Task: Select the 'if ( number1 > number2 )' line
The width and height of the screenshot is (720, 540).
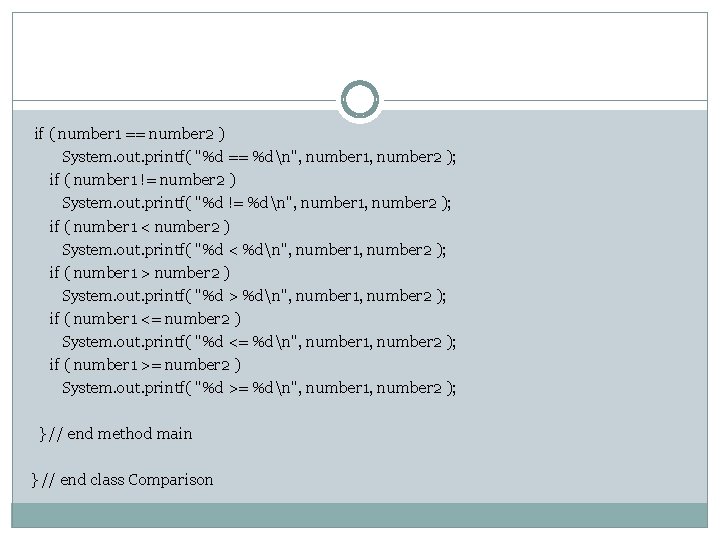Action: 140,272
